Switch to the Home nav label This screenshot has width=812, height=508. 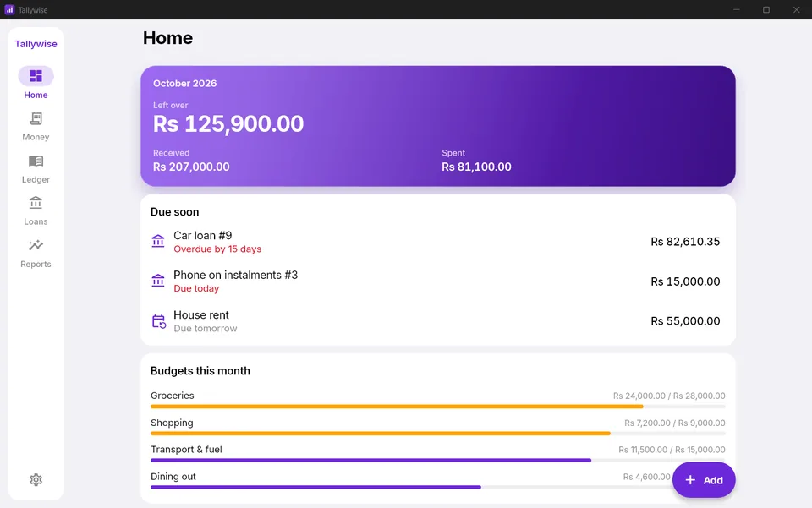coord(36,96)
